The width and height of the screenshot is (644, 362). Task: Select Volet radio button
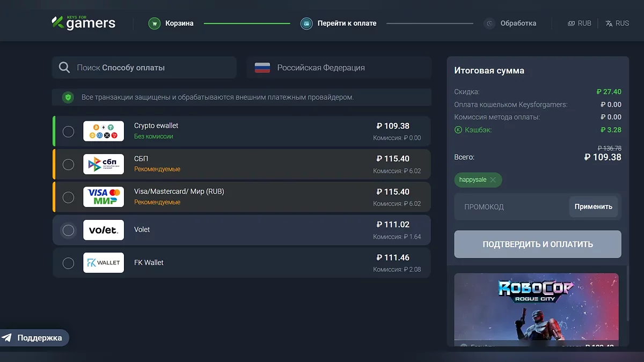68,230
